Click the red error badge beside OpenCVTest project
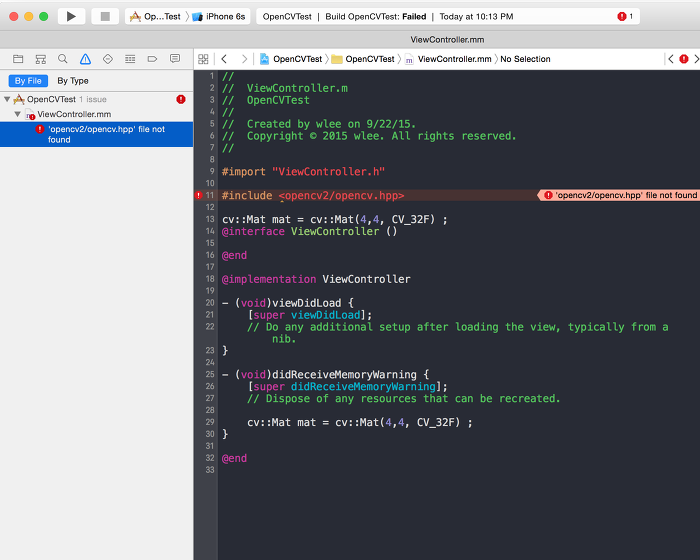700x560 pixels. (181, 99)
